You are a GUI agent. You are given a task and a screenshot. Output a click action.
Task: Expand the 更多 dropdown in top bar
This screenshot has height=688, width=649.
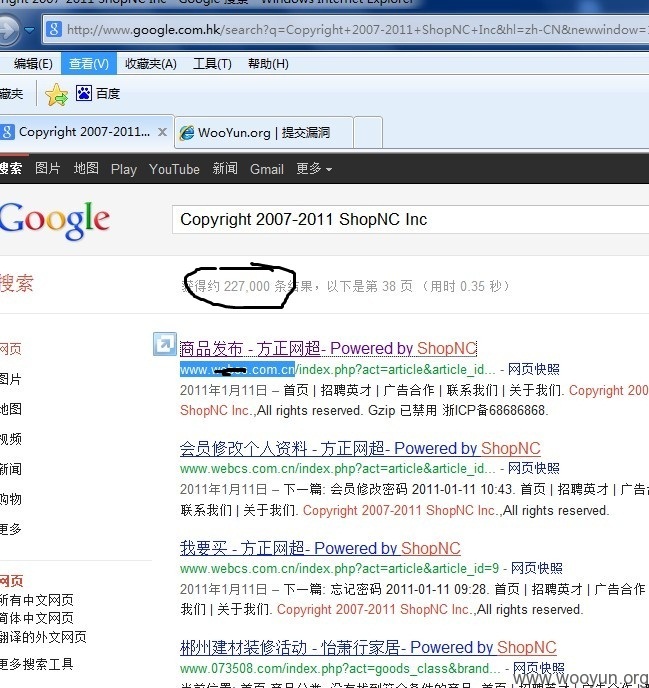314,168
